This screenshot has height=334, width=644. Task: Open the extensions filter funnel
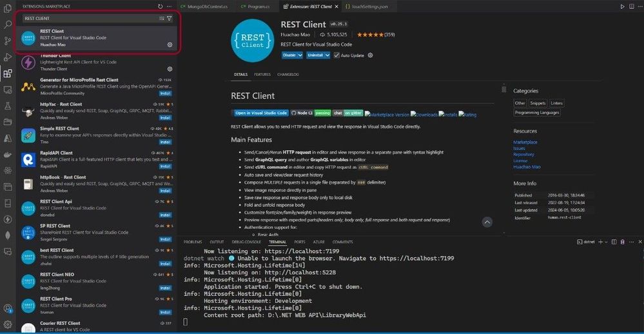169,19
